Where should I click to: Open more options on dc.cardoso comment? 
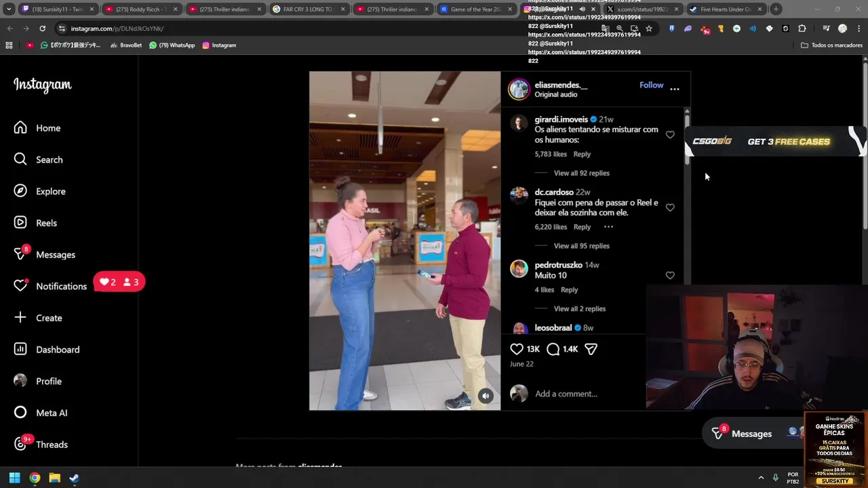(x=608, y=227)
